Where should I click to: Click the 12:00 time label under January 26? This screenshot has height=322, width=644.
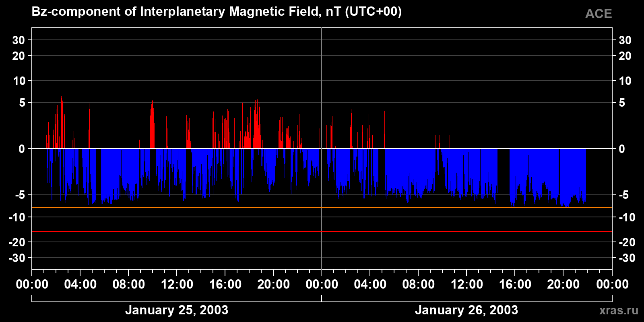(x=467, y=284)
